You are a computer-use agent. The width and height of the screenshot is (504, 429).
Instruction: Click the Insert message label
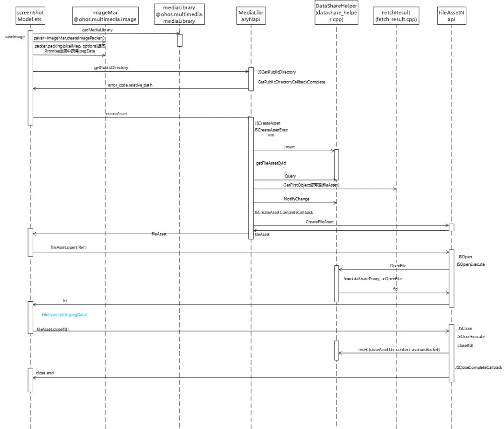click(x=289, y=147)
